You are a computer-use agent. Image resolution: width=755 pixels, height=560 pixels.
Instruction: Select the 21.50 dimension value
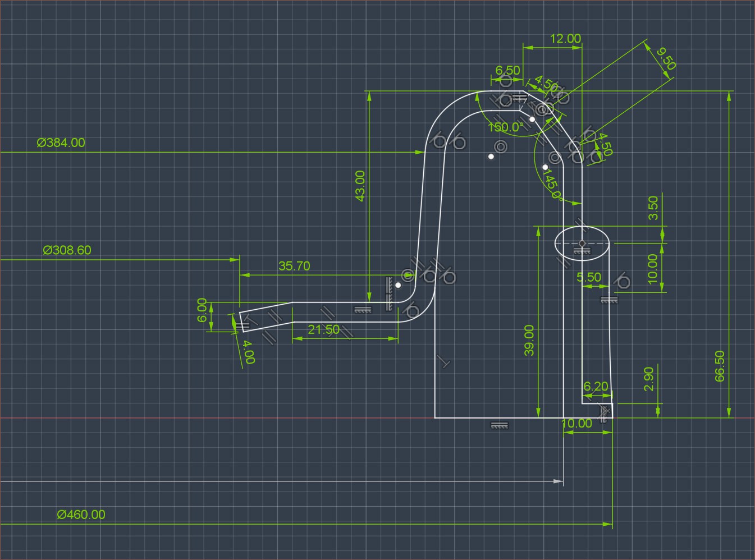(x=324, y=330)
